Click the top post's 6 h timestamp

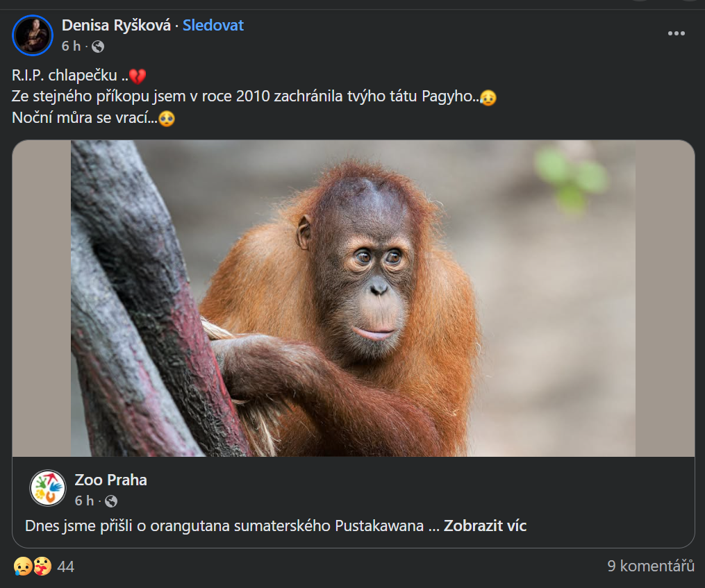click(x=71, y=47)
